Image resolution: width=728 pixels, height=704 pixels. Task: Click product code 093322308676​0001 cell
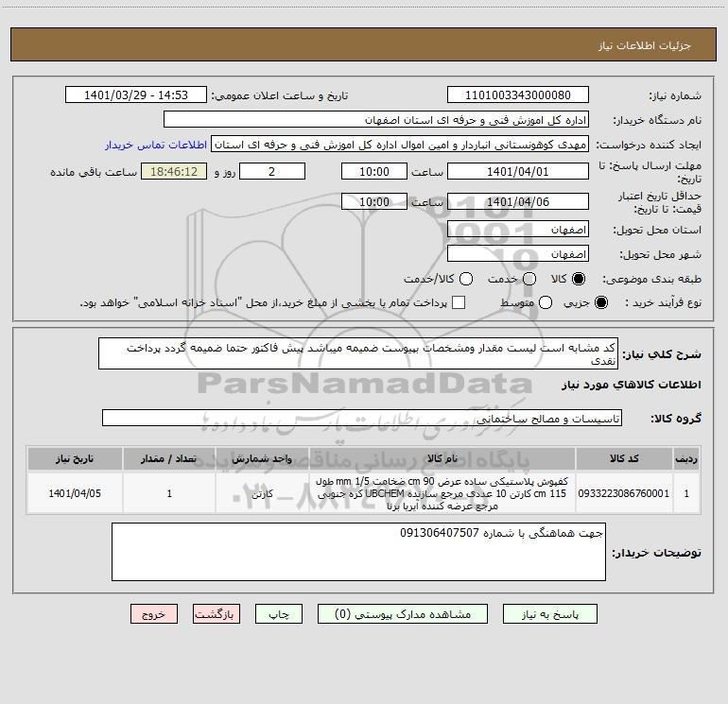[x=624, y=493]
